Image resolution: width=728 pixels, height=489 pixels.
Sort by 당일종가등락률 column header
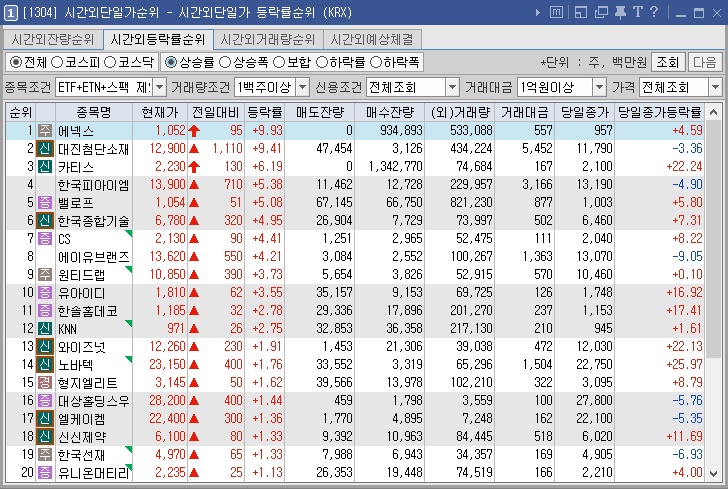pos(659,112)
